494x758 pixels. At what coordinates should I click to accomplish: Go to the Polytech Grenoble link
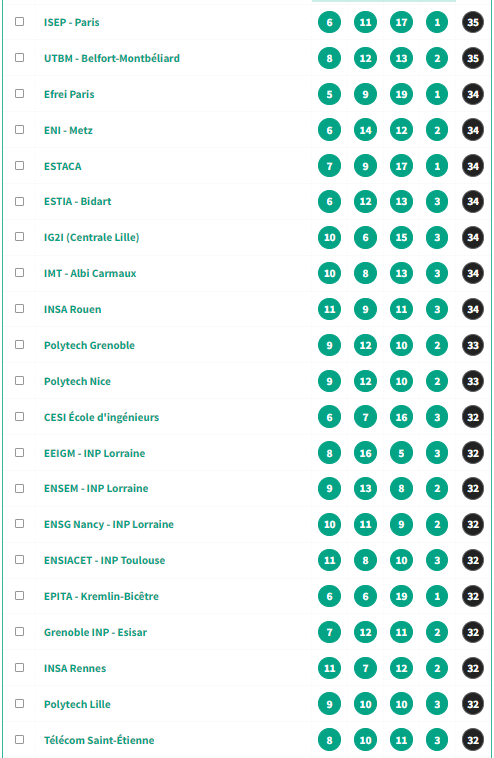pyautogui.click(x=89, y=345)
